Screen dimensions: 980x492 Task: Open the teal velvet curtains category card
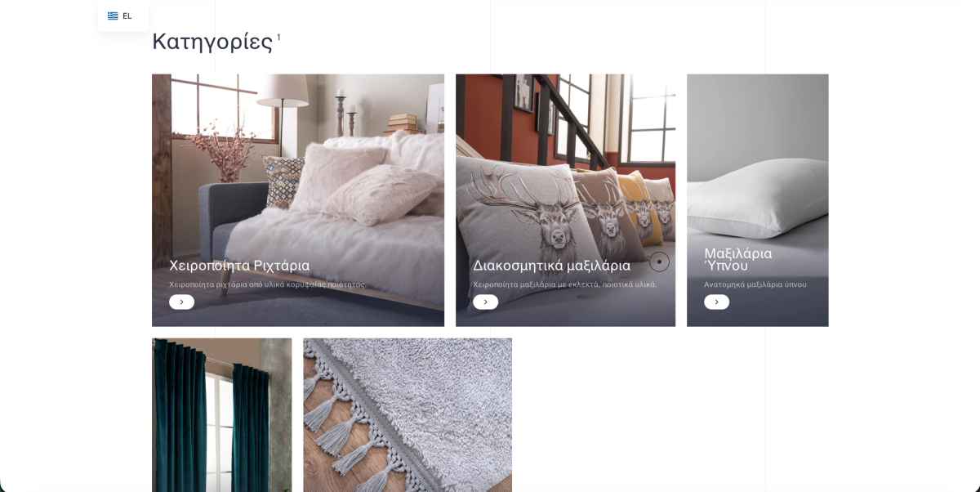click(221, 415)
